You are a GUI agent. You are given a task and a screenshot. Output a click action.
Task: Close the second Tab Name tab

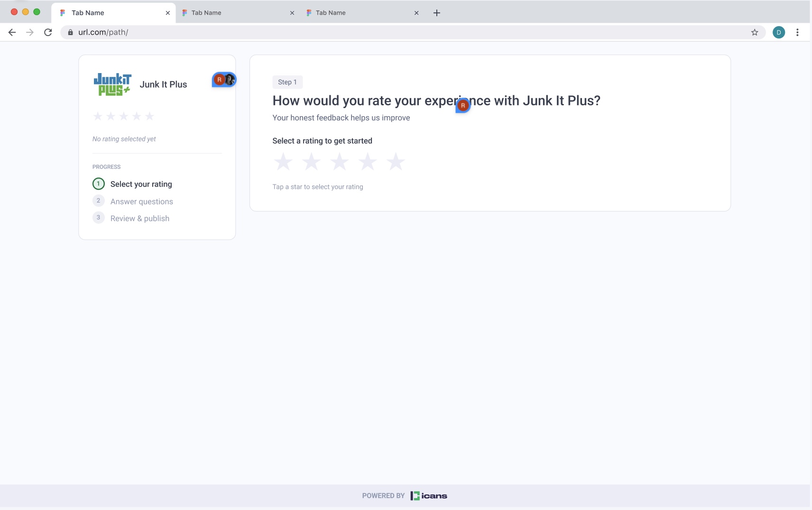[292, 13]
